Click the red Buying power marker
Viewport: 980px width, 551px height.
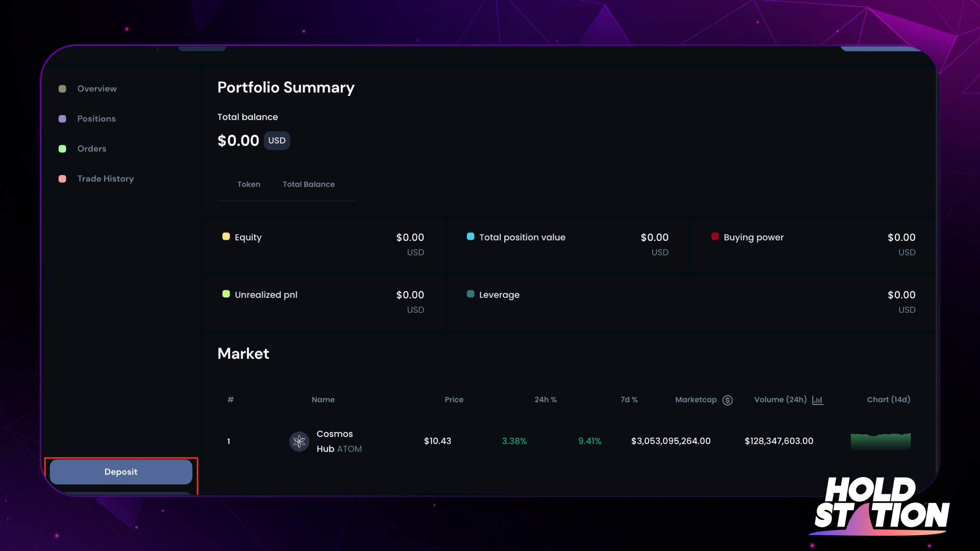click(x=715, y=236)
